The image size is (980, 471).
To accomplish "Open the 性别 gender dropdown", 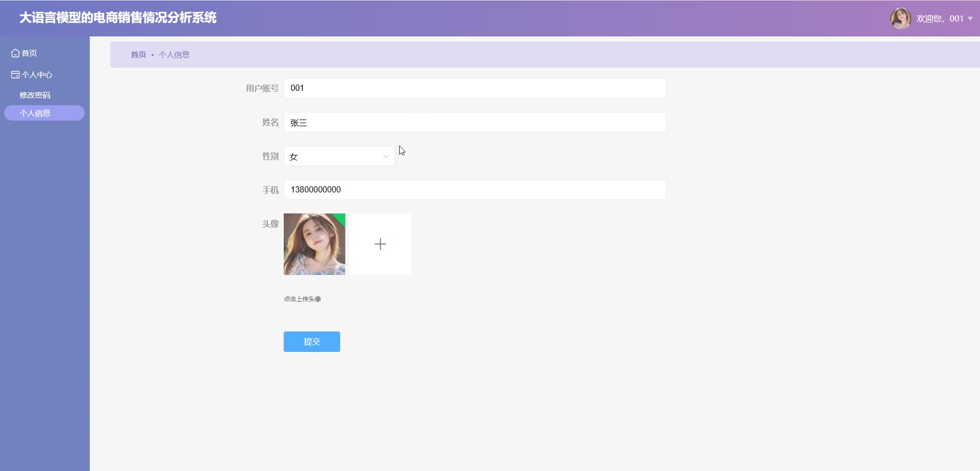I will pos(339,156).
